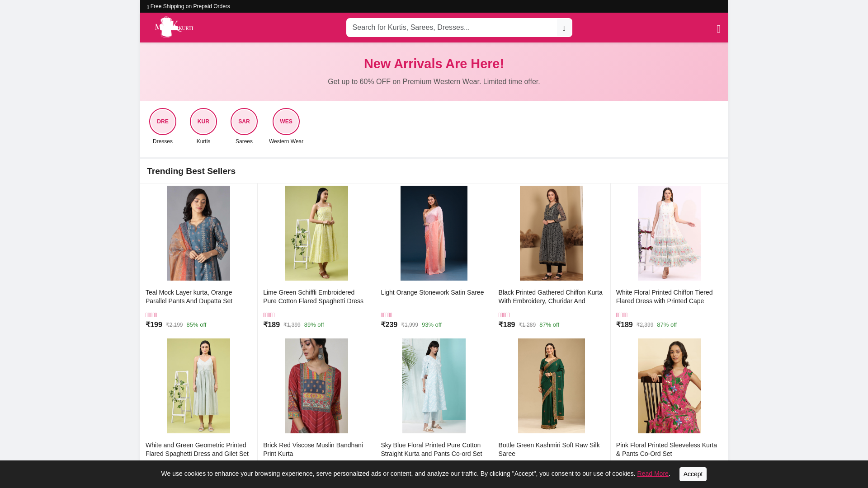Open Pink Floral Printed Sleeveless Kurta title

pyautogui.click(x=666, y=450)
